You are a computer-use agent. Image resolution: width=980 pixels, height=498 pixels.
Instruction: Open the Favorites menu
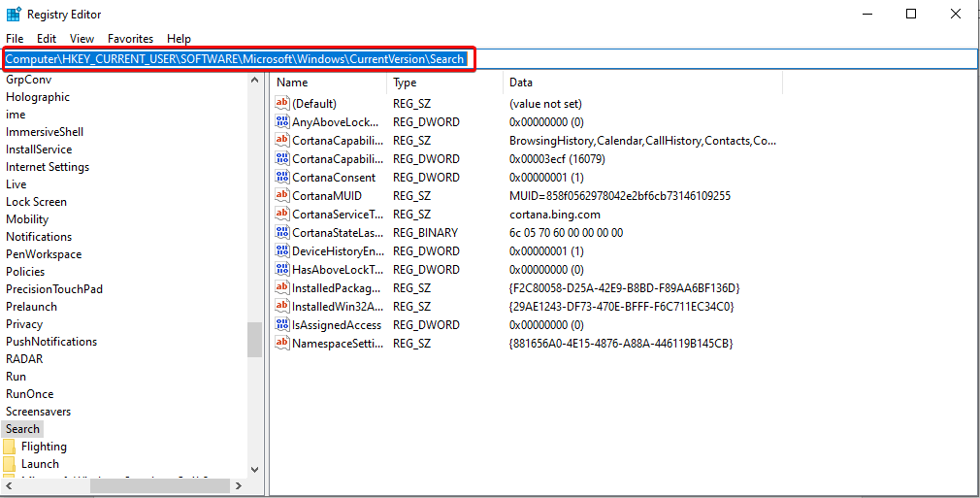click(x=130, y=39)
